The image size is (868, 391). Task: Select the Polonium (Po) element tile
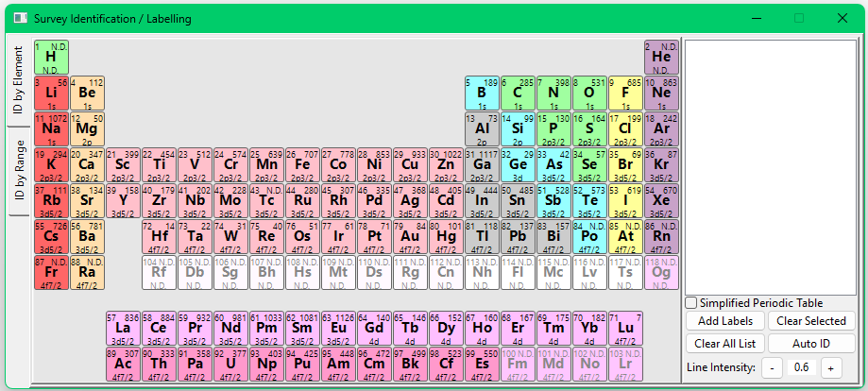pos(589,237)
